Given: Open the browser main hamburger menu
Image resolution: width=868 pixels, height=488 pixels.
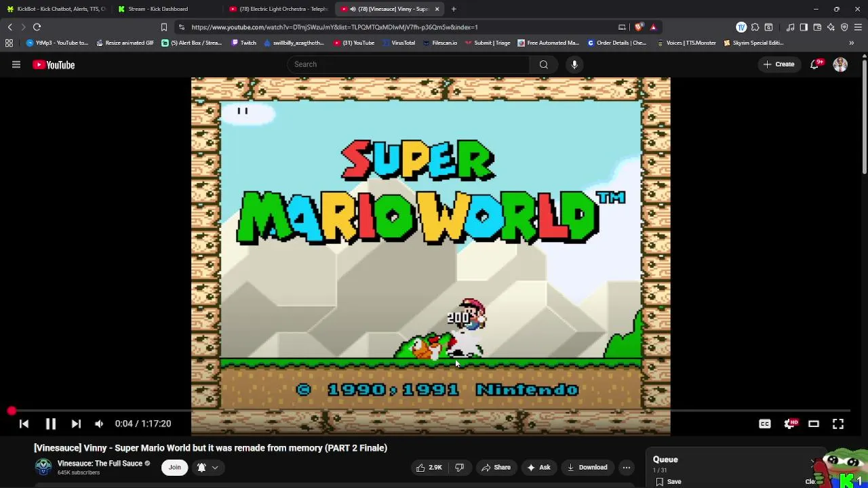Looking at the screenshot, I should [859, 27].
